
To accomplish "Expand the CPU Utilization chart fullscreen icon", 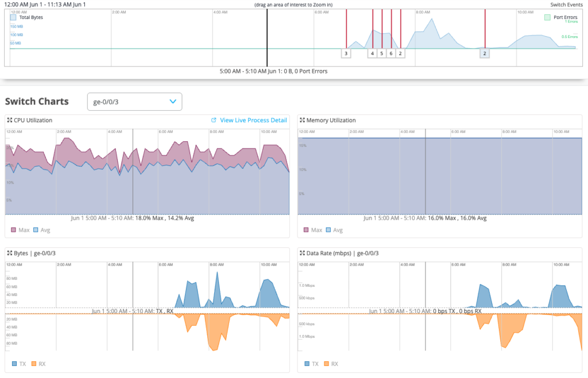I will 10,120.
